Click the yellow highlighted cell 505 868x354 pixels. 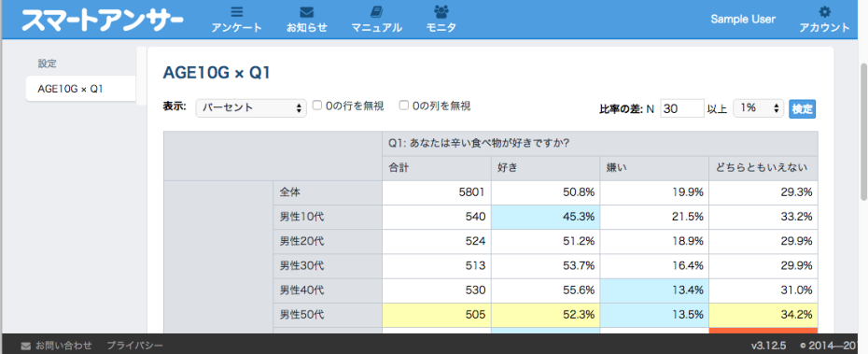pos(437,315)
